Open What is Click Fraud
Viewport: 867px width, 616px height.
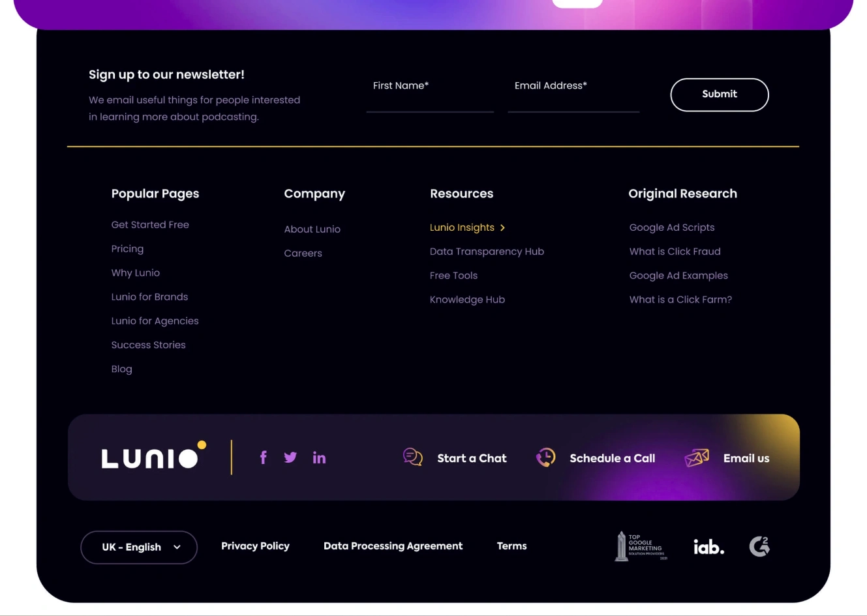(675, 252)
